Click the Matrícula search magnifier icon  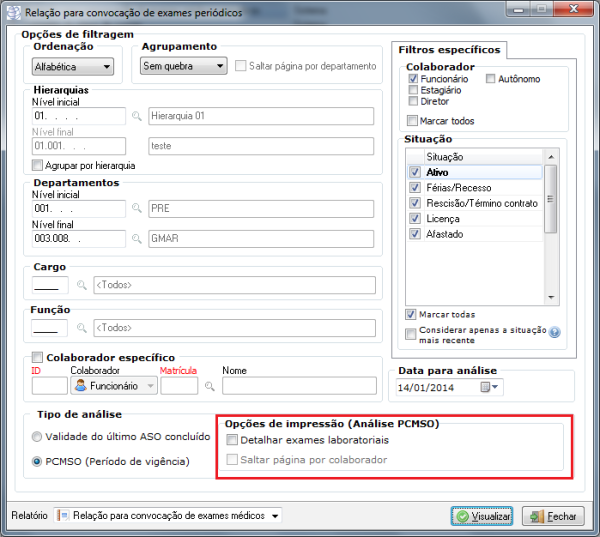pos(210,385)
